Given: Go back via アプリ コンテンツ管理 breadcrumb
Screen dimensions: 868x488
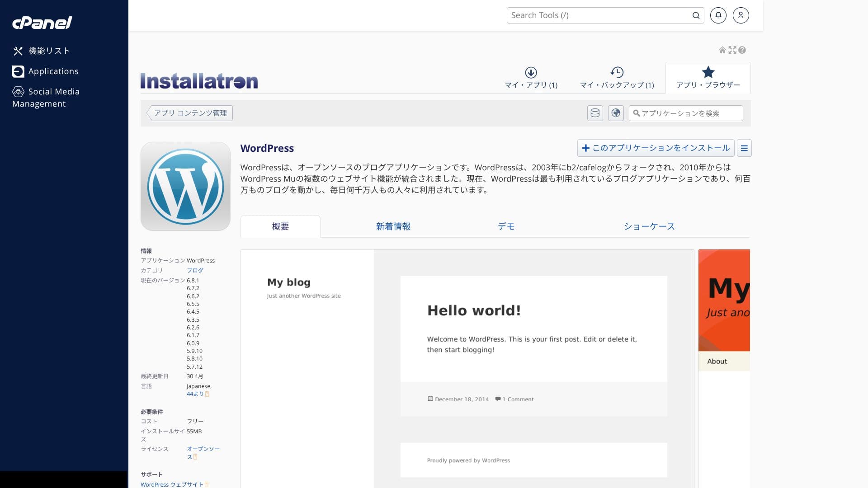Looking at the screenshot, I should 190,113.
